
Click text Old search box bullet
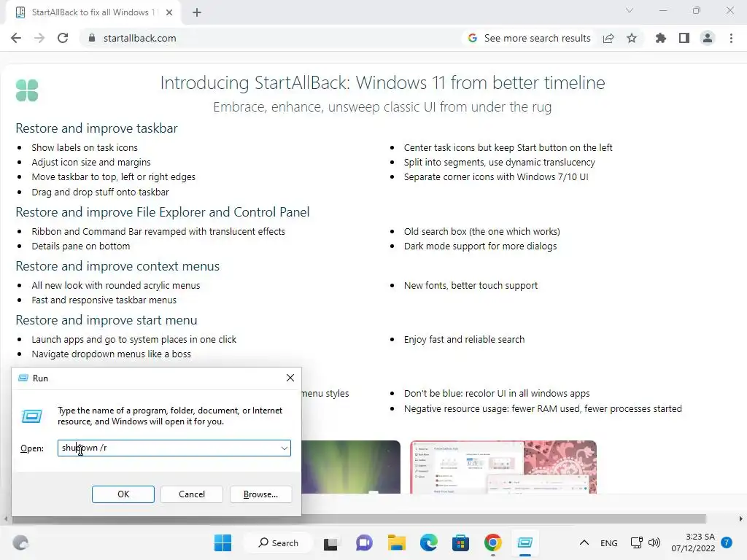[482, 231]
